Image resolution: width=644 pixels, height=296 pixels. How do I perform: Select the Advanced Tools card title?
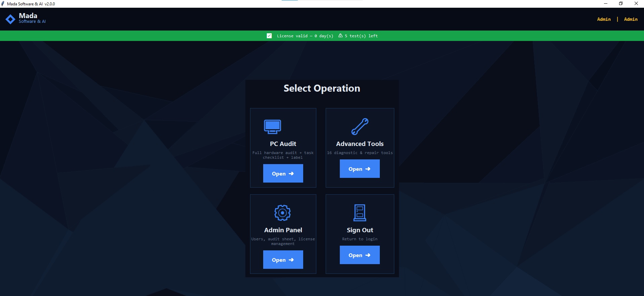(x=360, y=144)
